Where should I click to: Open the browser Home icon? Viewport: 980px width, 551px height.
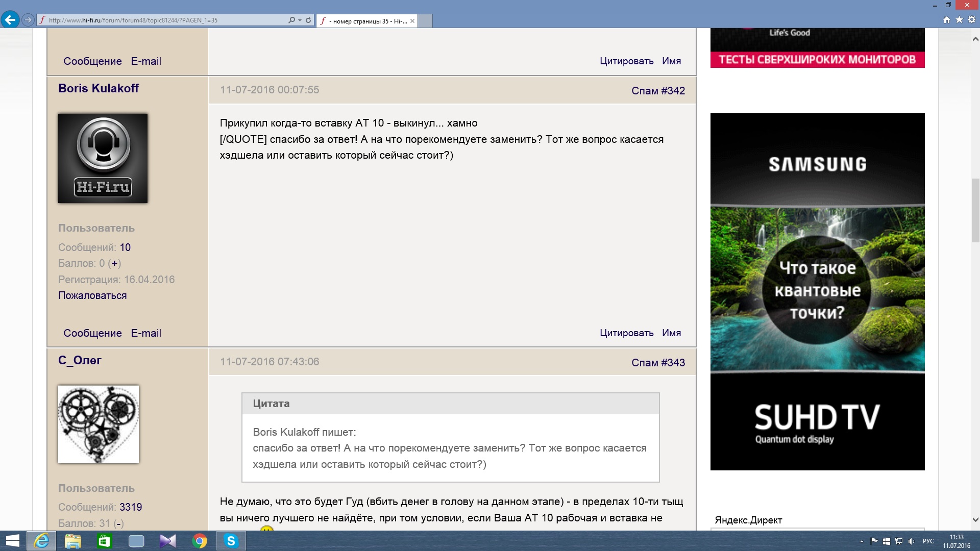[x=947, y=20]
